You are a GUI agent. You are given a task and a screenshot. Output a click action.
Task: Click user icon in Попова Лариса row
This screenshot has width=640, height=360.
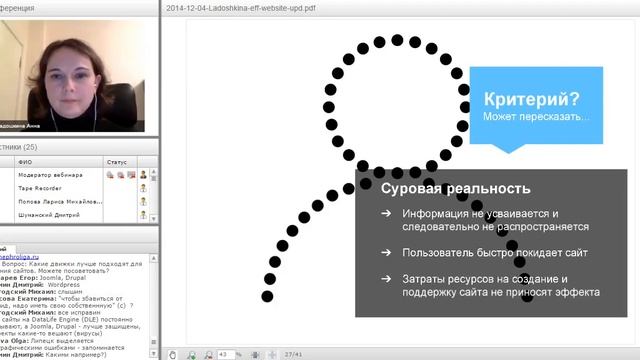pos(143,201)
